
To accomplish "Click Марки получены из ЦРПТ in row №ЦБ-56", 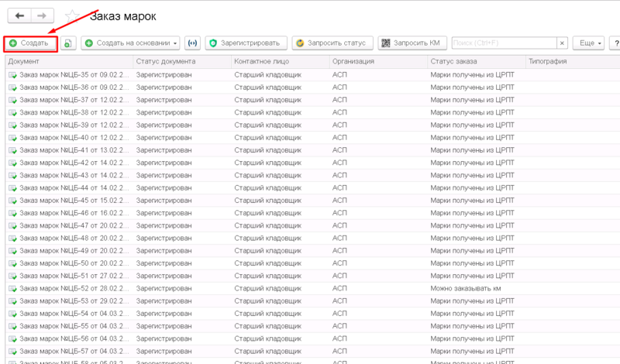I will pyautogui.click(x=472, y=338).
